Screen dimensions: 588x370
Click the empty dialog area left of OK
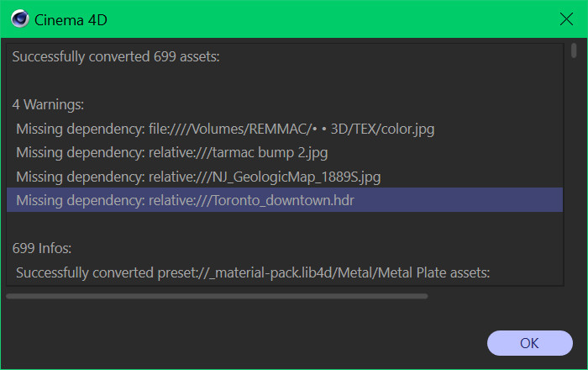click(244, 338)
